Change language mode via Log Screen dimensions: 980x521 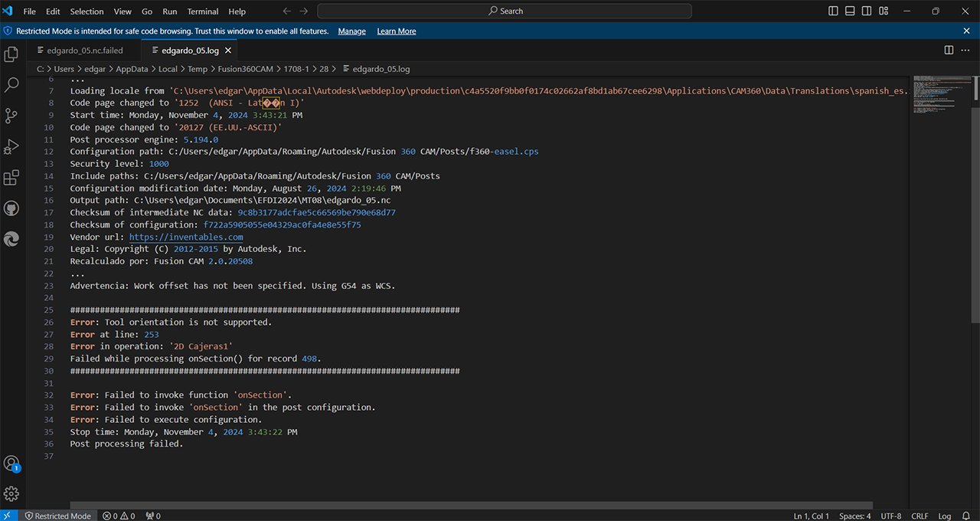(x=945, y=516)
